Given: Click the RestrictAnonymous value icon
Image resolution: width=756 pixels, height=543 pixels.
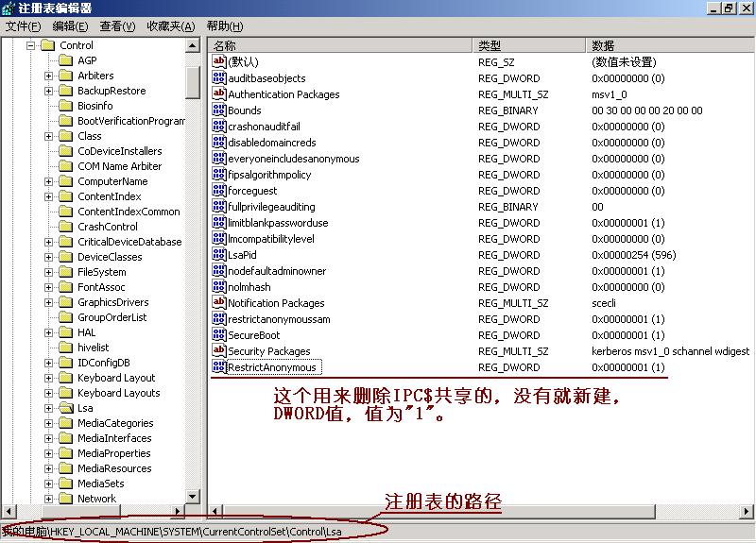Looking at the screenshot, I should pos(219,366).
